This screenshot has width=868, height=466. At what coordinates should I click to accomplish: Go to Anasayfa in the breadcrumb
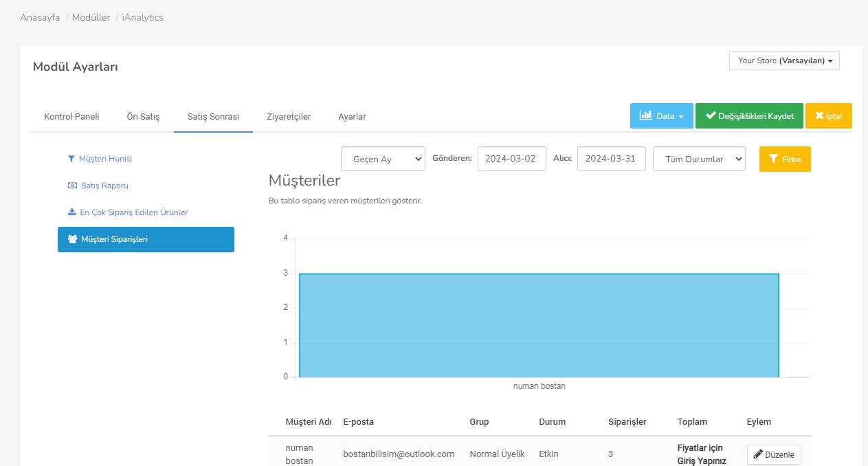pos(40,17)
